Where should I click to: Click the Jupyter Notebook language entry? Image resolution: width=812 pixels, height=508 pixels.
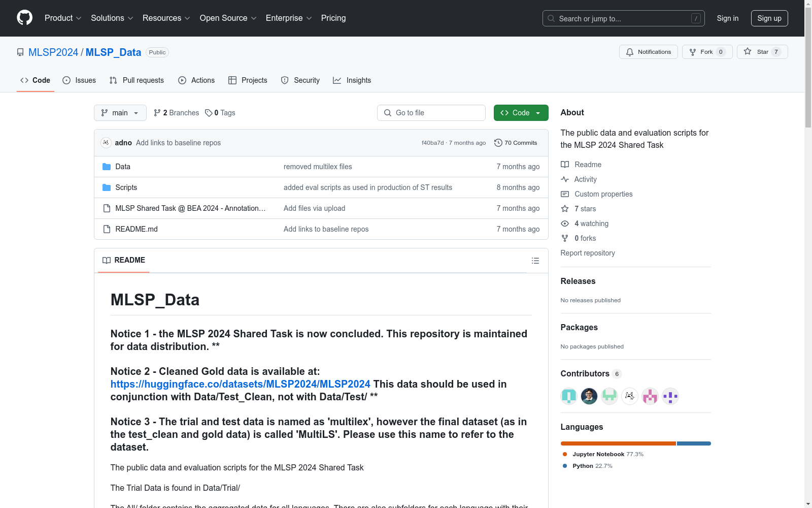coord(603,454)
